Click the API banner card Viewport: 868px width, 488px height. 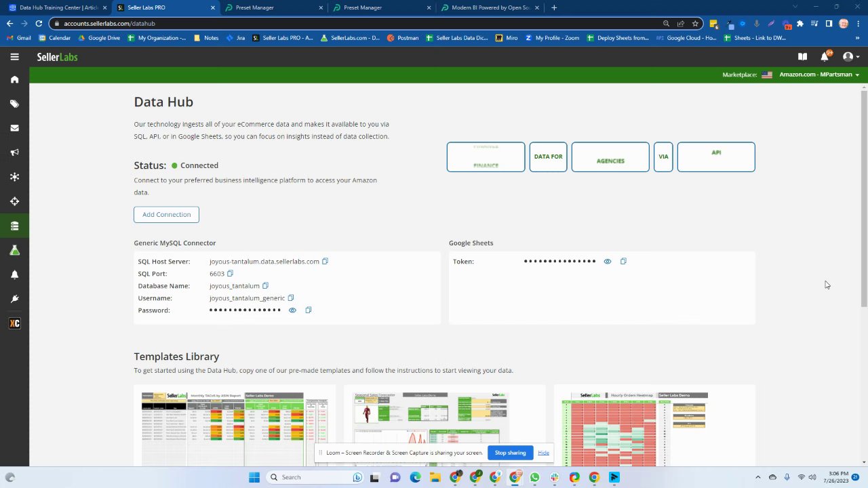tap(716, 157)
